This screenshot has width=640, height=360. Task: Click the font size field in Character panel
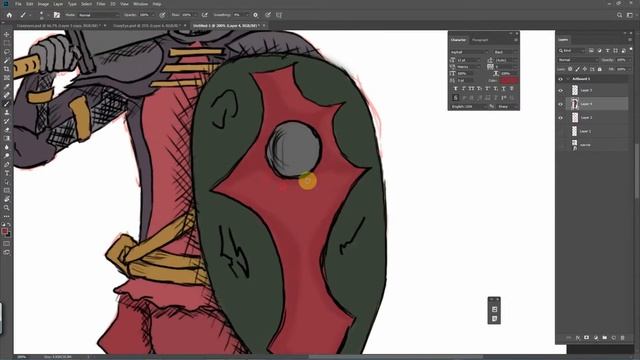pos(469,60)
